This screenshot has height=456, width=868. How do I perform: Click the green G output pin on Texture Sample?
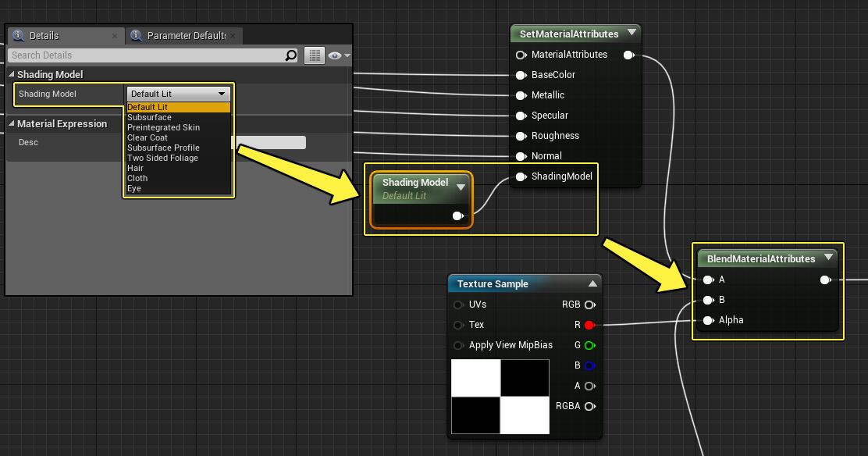[590, 345]
